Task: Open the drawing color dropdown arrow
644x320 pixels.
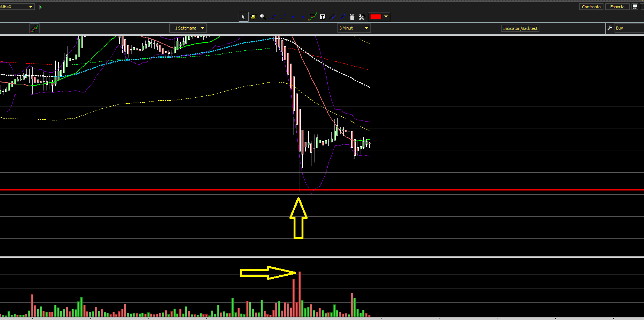Action: pyautogui.click(x=386, y=17)
